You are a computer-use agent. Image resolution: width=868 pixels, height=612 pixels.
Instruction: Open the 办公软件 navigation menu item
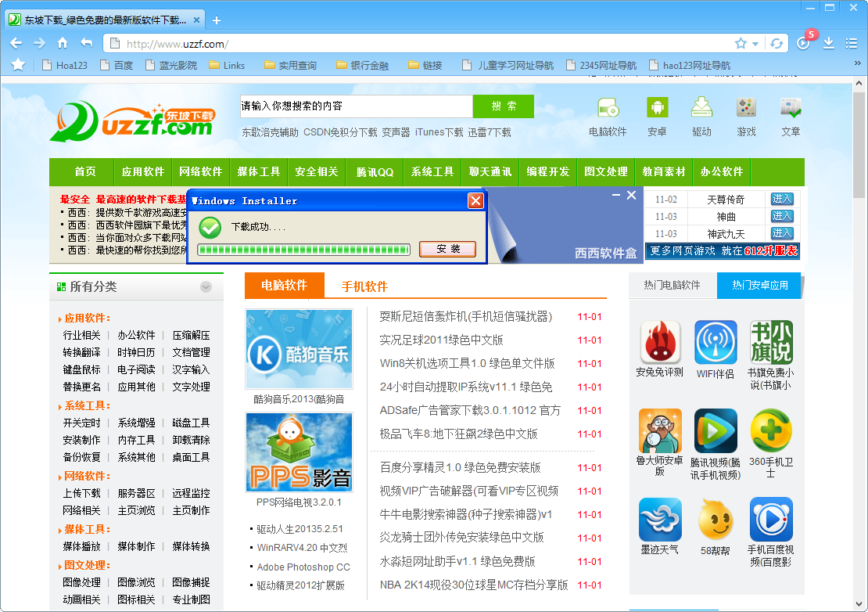coord(721,171)
